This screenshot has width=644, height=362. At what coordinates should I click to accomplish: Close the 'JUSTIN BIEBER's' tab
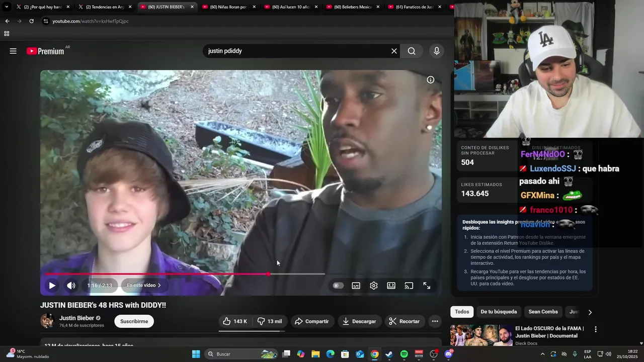[x=192, y=7]
